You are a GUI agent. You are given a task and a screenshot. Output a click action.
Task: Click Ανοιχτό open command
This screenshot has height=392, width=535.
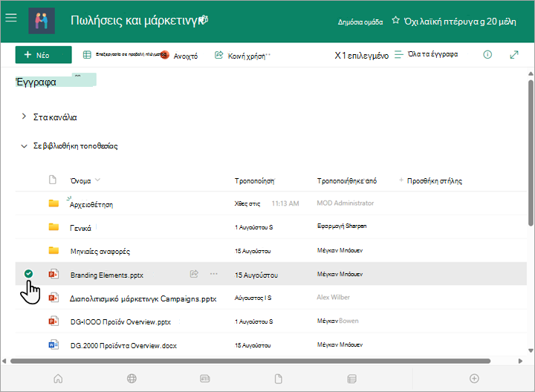186,56
